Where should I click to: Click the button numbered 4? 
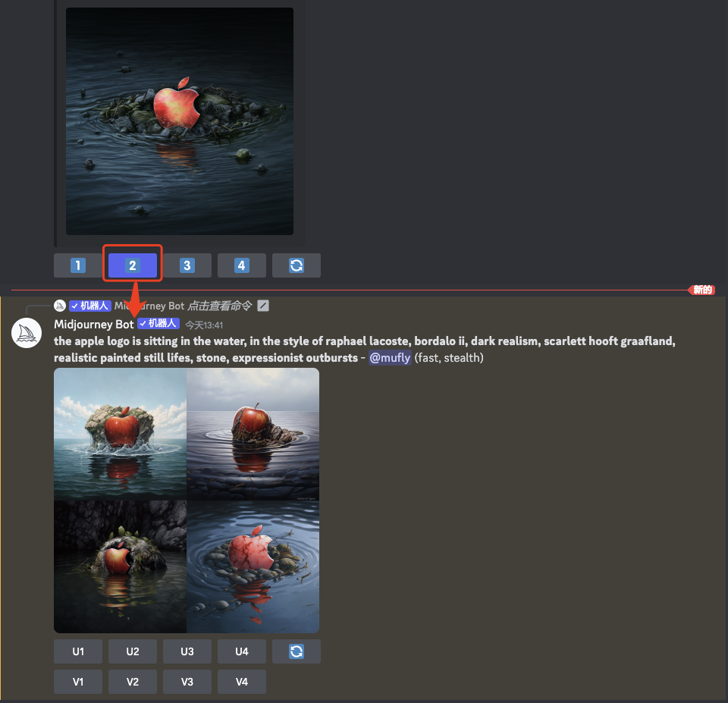241,265
